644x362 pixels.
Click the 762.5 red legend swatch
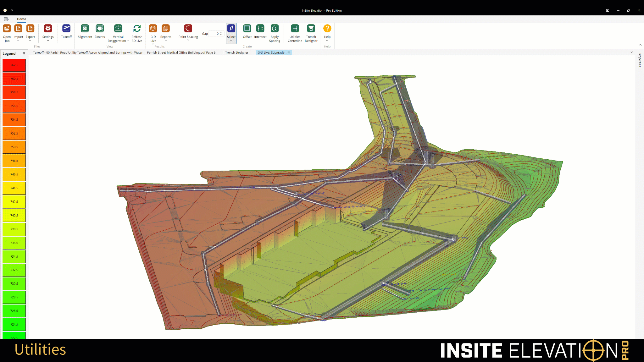tap(14, 65)
